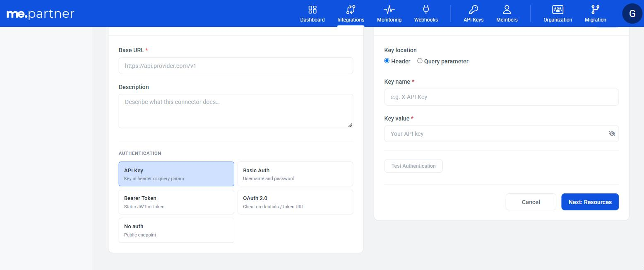Click into the Description textarea
This screenshot has width=644, height=270.
[236, 111]
